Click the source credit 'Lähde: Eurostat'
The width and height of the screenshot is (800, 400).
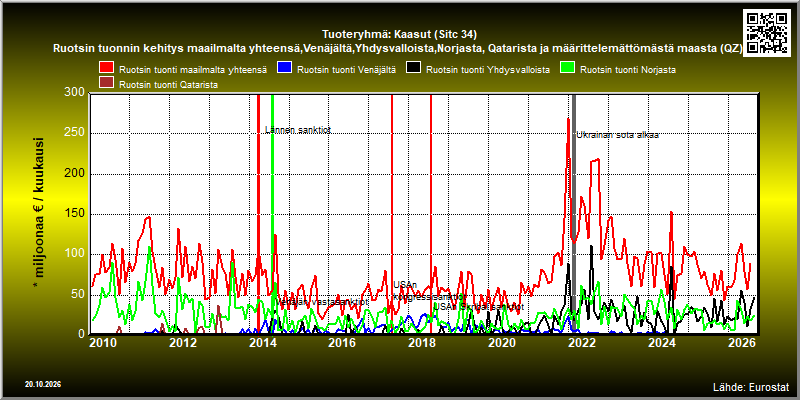751,386
